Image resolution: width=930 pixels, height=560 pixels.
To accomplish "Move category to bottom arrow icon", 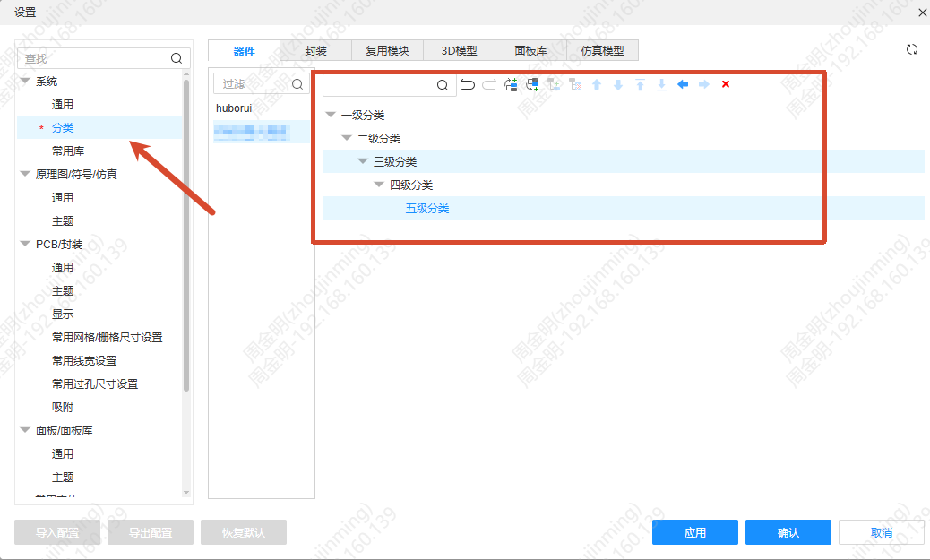I will tap(661, 85).
